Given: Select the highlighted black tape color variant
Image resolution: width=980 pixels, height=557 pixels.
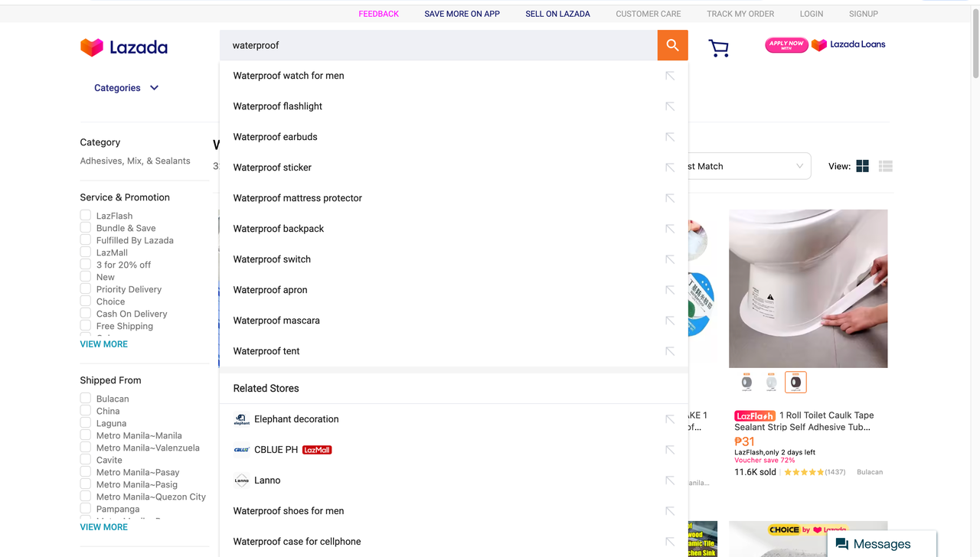Looking at the screenshot, I should (795, 382).
